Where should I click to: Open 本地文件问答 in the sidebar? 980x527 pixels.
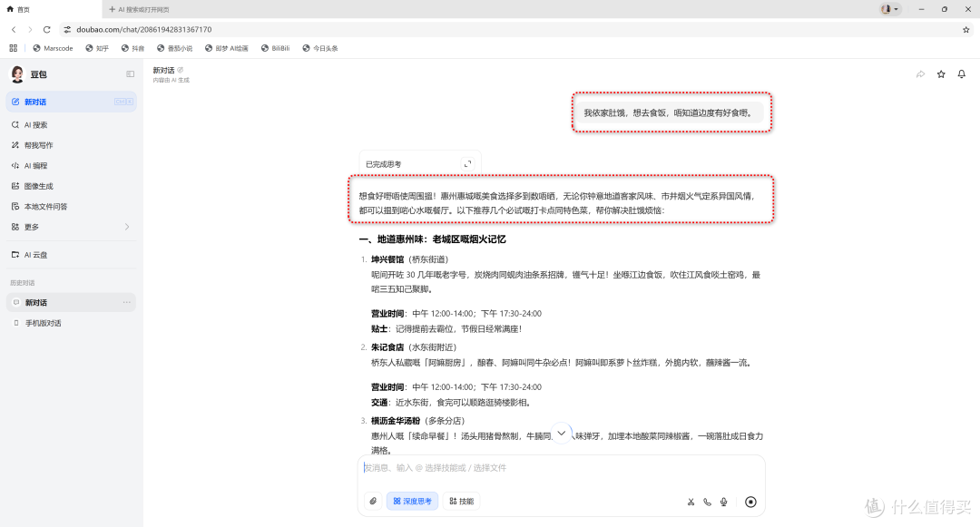72,207
